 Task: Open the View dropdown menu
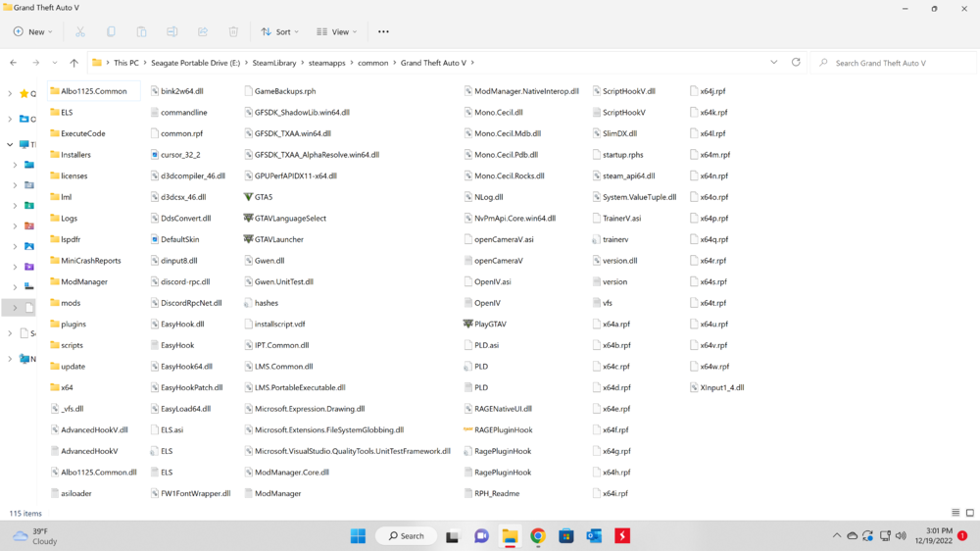pos(337,32)
